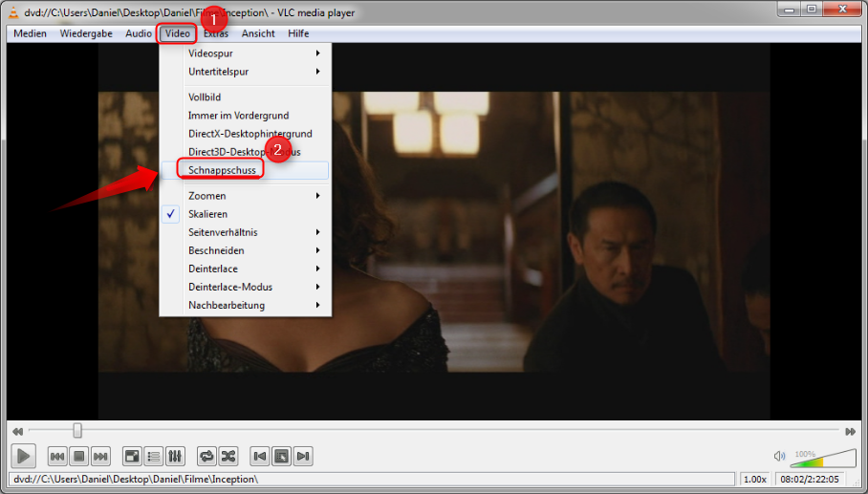Close the VLC media player window
The width and height of the screenshot is (868, 494).
[x=842, y=9]
